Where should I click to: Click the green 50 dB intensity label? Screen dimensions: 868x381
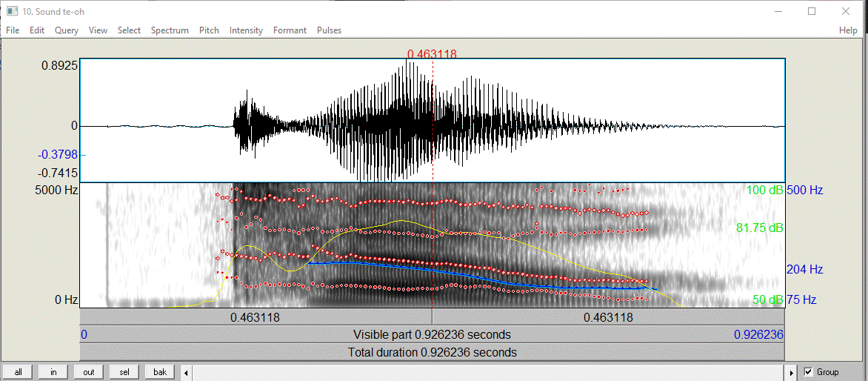click(x=768, y=300)
